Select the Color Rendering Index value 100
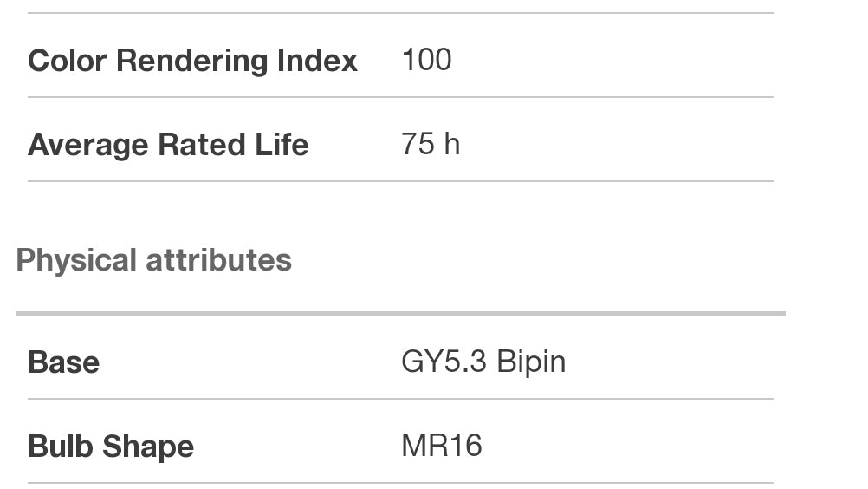Screen dimensions: 868x489 tap(426, 60)
